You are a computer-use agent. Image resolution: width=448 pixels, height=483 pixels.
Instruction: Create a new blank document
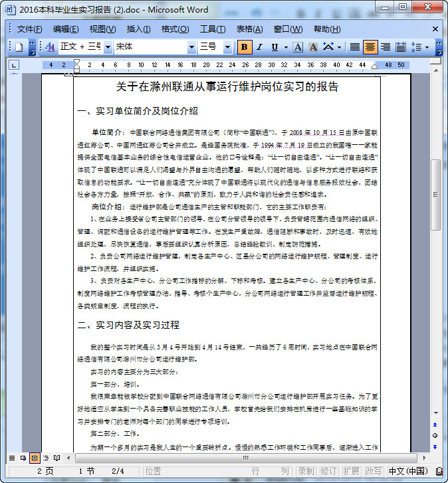point(19,47)
